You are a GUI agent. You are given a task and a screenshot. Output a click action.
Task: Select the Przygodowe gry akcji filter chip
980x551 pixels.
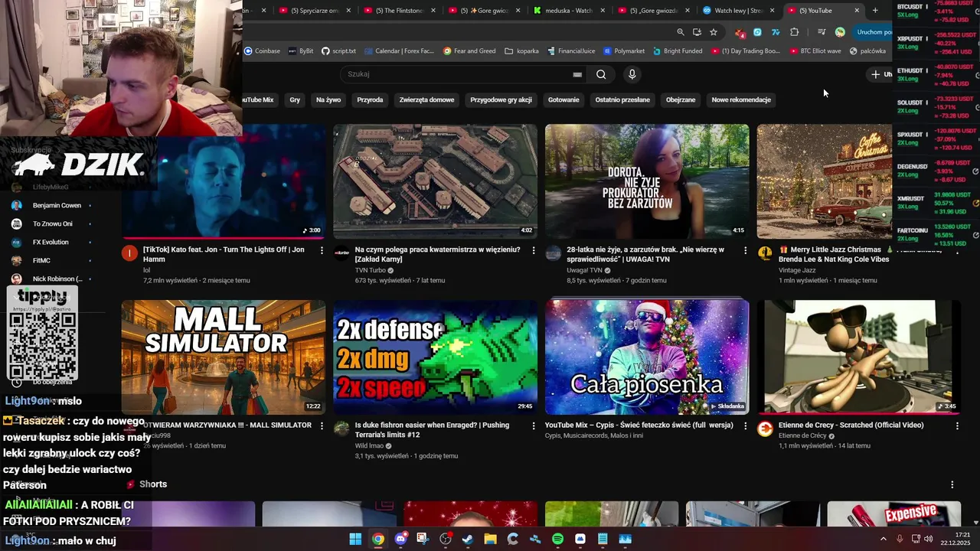pos(501,99)
